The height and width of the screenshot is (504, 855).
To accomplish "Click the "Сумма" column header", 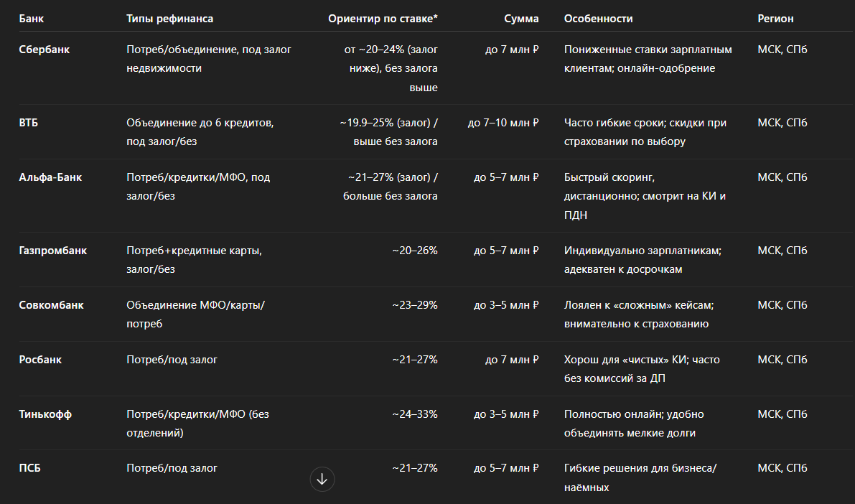I will coord(521,19).
